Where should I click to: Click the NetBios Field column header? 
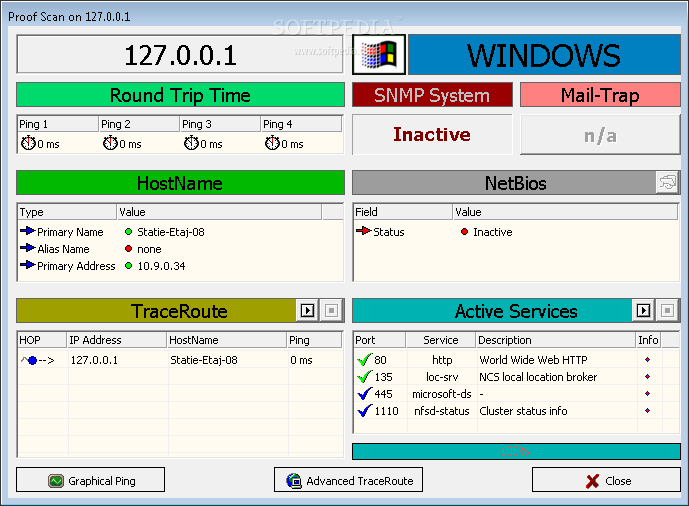(x=403, y=212)
